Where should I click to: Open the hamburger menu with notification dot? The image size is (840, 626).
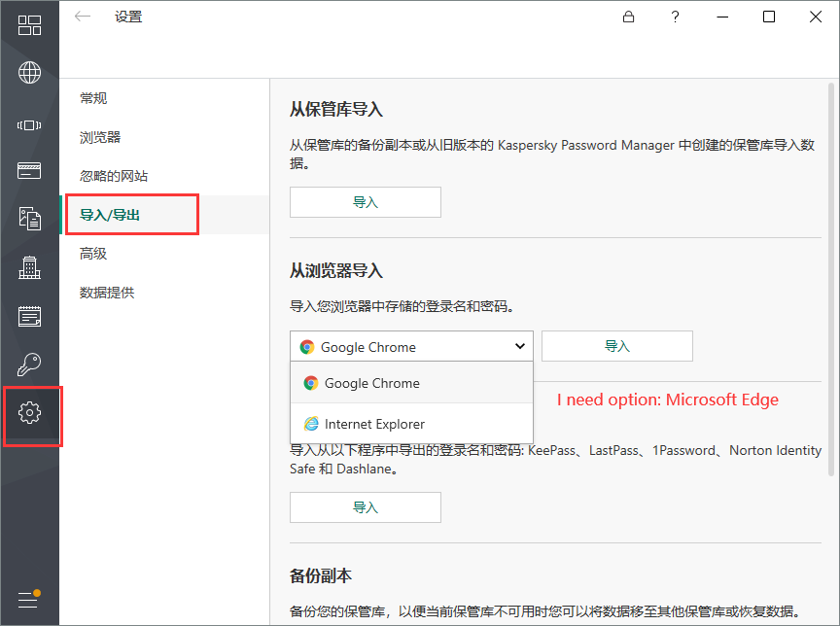(29, 599)
